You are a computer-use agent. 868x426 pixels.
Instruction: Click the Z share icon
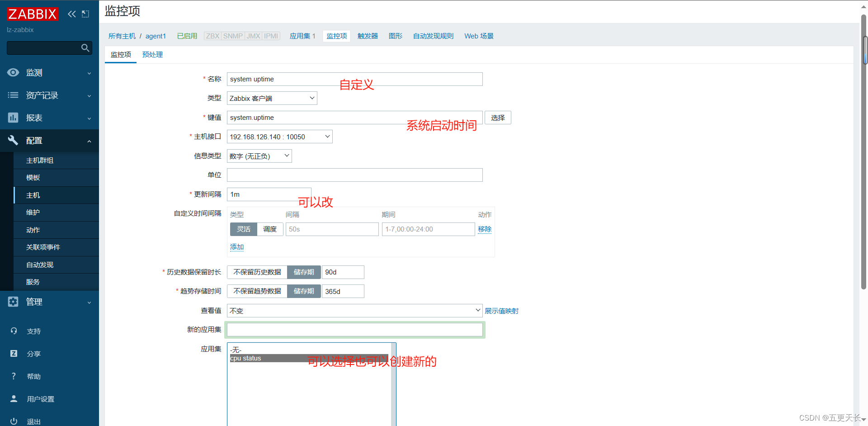(14, 354)
